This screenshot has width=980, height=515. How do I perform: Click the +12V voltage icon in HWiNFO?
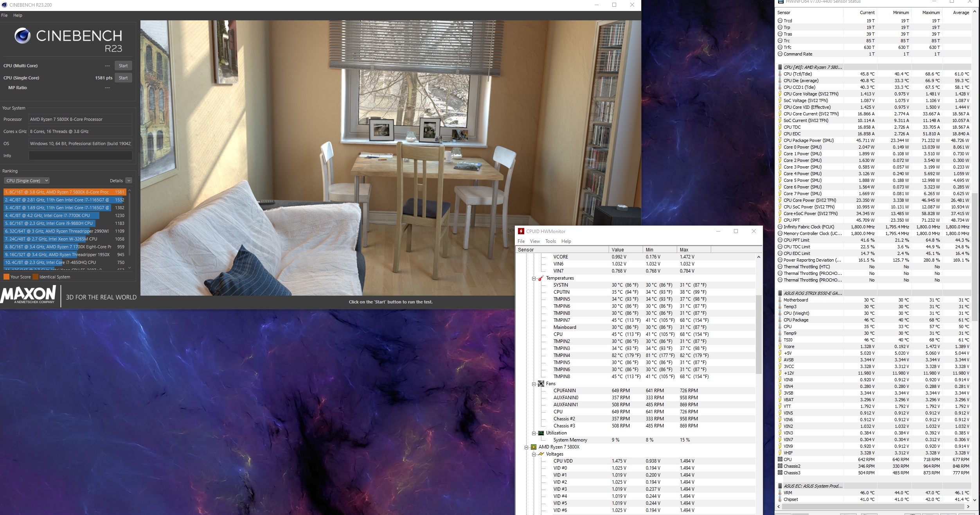(x=780, y=373)
